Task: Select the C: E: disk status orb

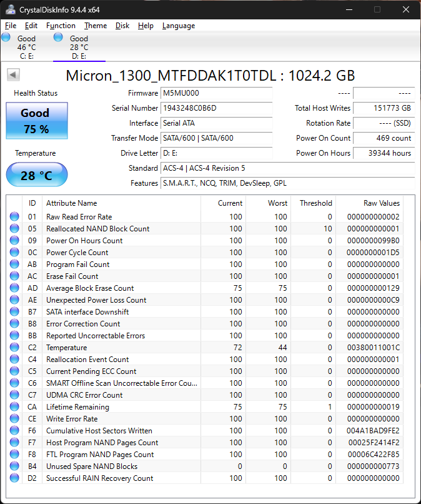Action: pyautogui.click(x=6, y=38)
